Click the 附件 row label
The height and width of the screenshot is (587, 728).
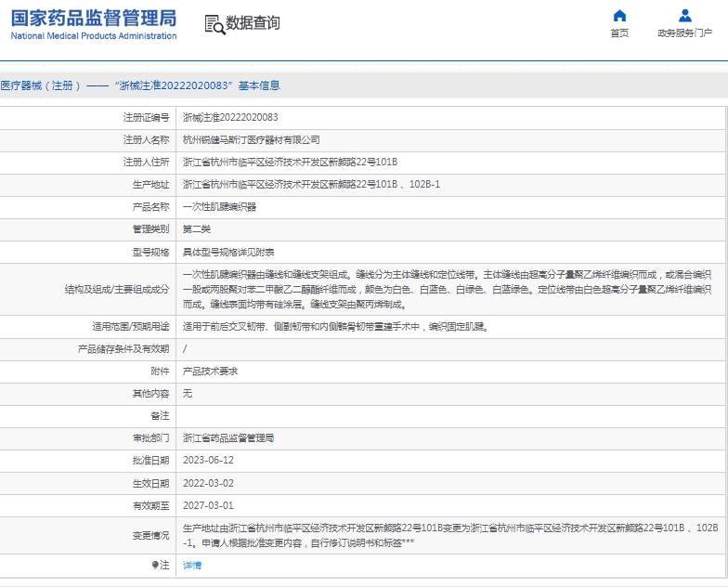[160, 372]
